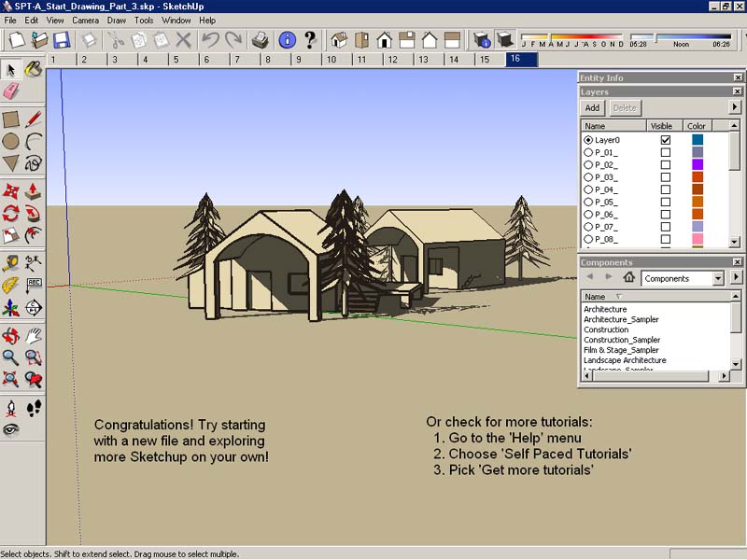Open the Components collection dropdown
This screenshot has width=747, height=560.
coord(718,278)
